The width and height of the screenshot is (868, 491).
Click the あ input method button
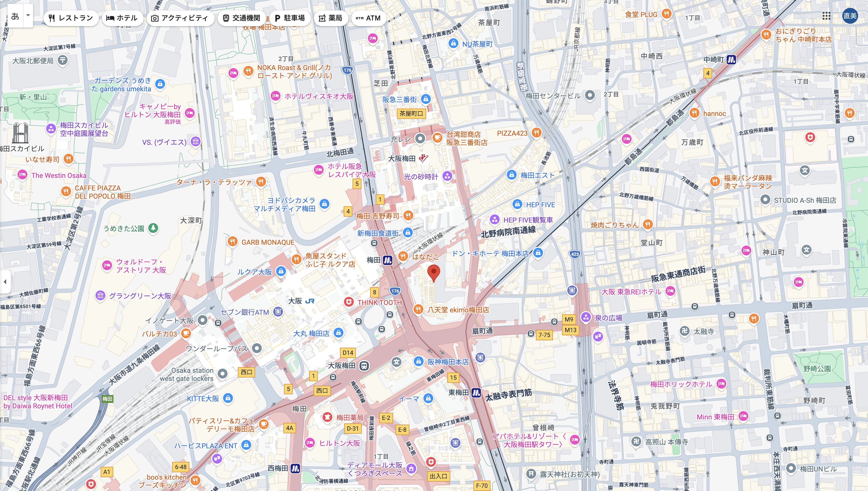click(x=15, y=16)
